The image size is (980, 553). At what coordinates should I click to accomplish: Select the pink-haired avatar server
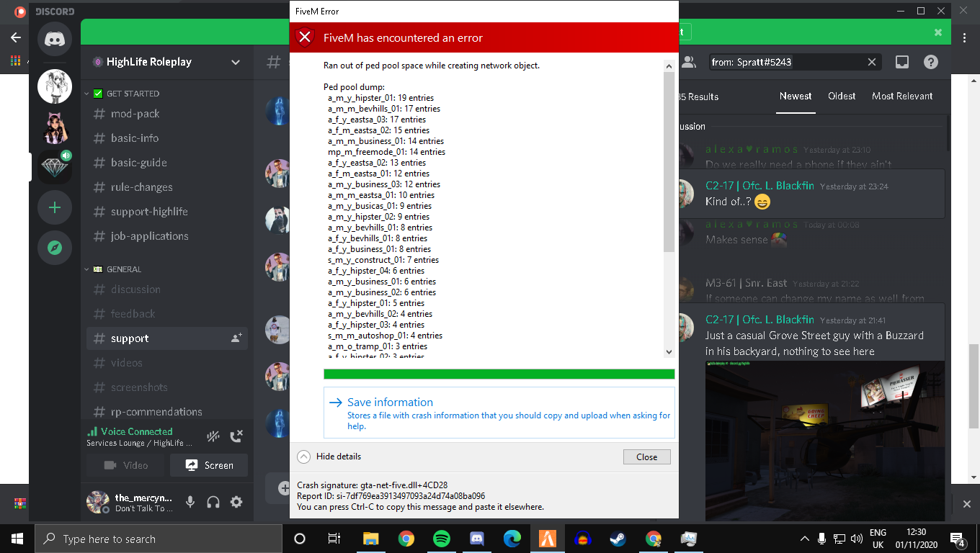[x=55, y=128]
